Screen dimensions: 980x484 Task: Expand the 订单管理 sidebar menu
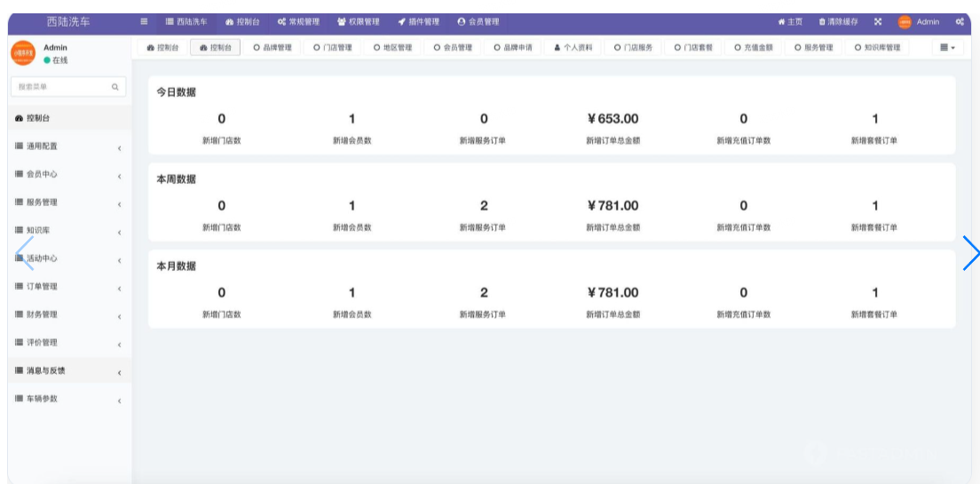click(67, 287)
